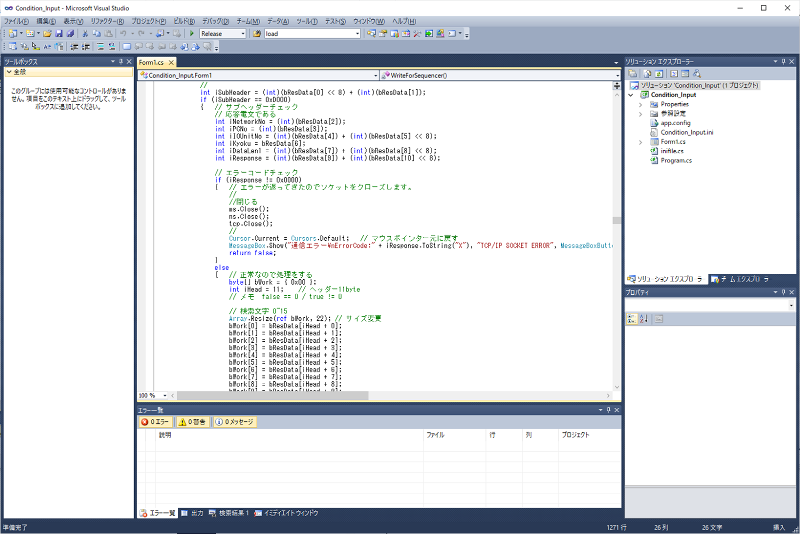The image size is (800, 534).
Task: Toggle the 0 メッセージ messages filter
Action: tap(235, 422)
